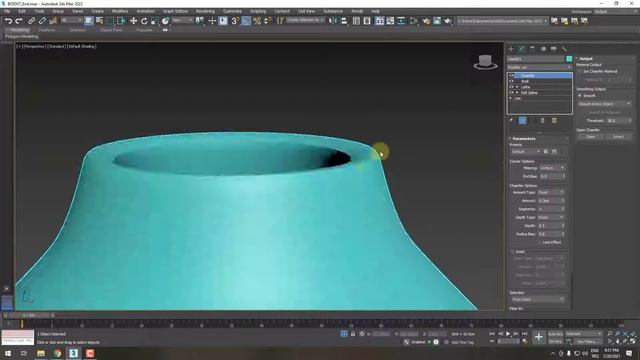This screenshot has height=360, width=640.
Task: Undo the last action in toolbar
Action: [x=9, y=21]
